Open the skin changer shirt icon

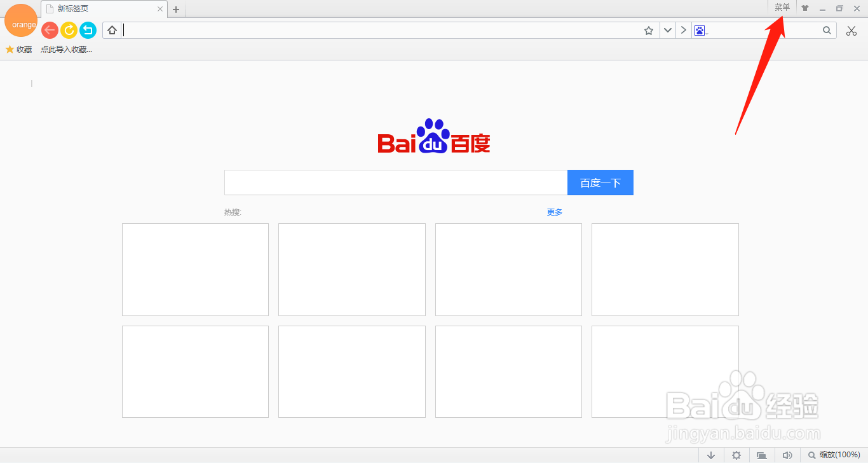tap(805, 8)
